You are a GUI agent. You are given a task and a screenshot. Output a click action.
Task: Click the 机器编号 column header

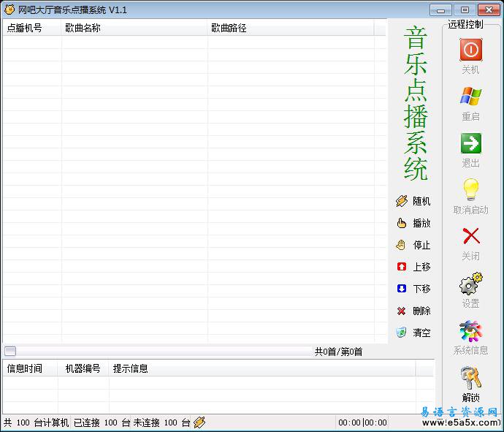coord(83,368)
